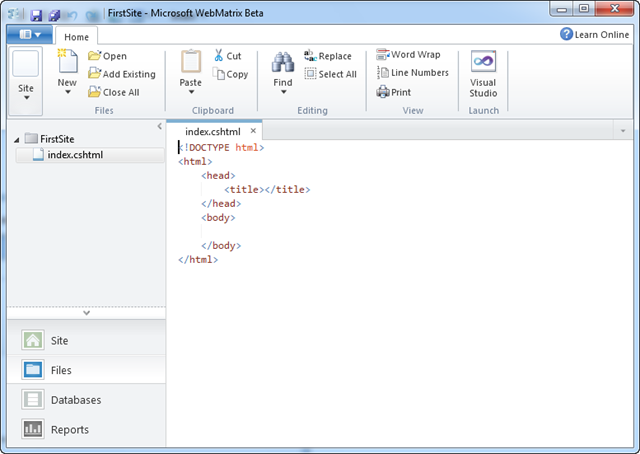Collapse the FirstSite tree node
The image size is (640, 454).
17,140
